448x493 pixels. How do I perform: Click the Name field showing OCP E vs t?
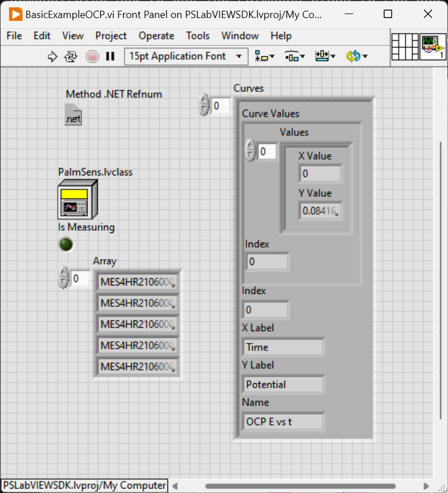click(x=284, y=421)
